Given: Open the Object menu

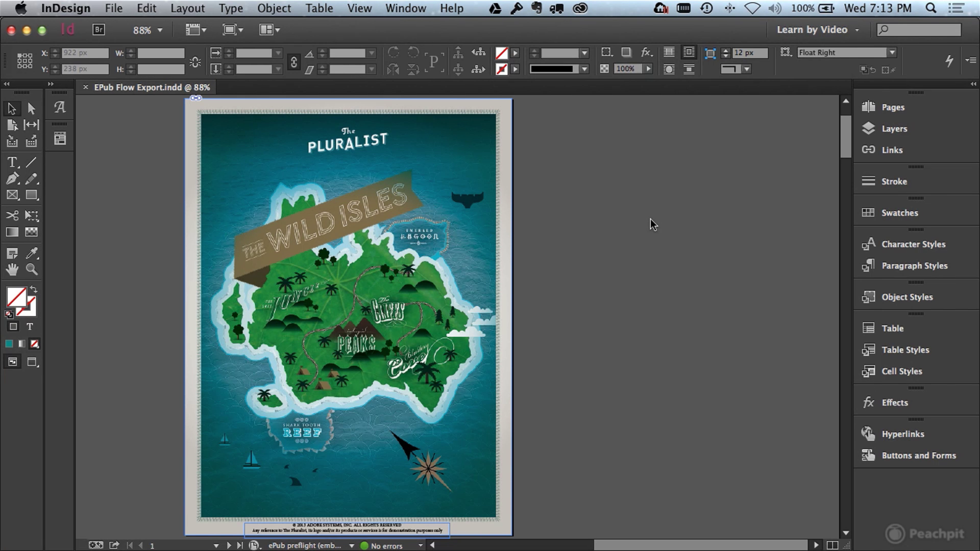Looking at the screenshot, I should click(274, 8).
